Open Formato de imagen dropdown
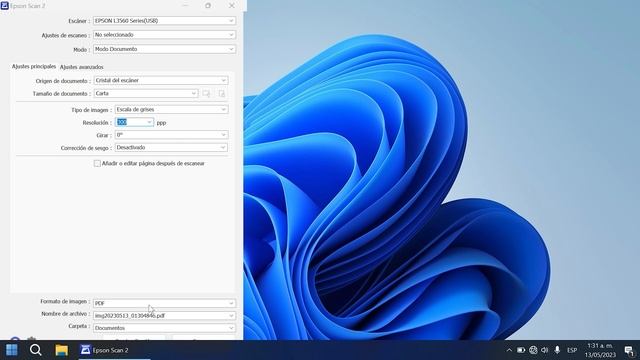Image resolution: width=640 pixels, height=360 pixels. 164,303
